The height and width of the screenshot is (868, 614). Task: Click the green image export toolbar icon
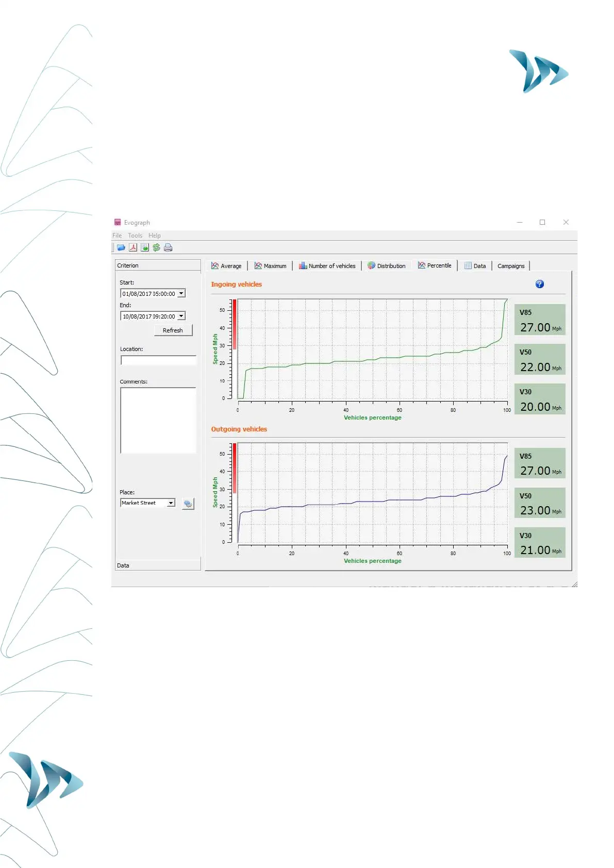pos(145,247)
